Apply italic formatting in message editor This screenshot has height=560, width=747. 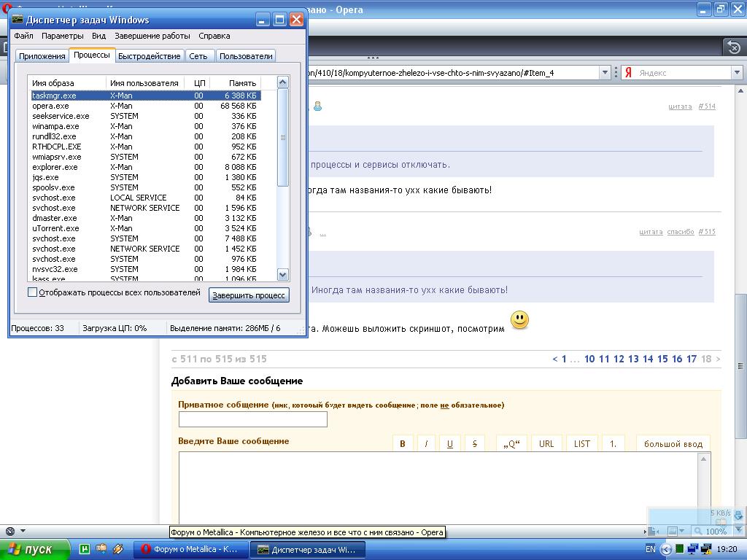pos(426,443)
